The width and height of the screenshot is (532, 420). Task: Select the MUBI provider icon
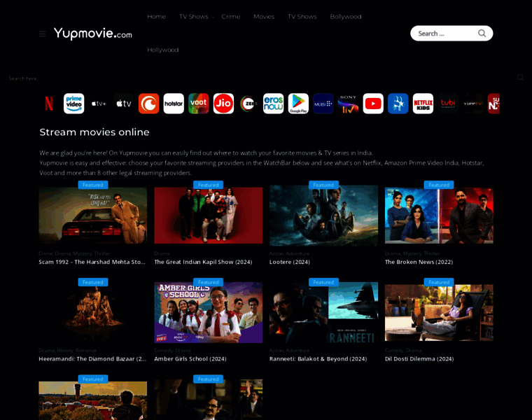pos(323,104)
